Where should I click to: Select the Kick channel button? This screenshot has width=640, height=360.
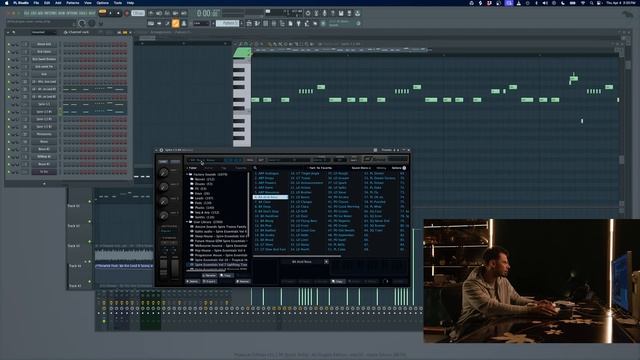[x=44, y=74]
